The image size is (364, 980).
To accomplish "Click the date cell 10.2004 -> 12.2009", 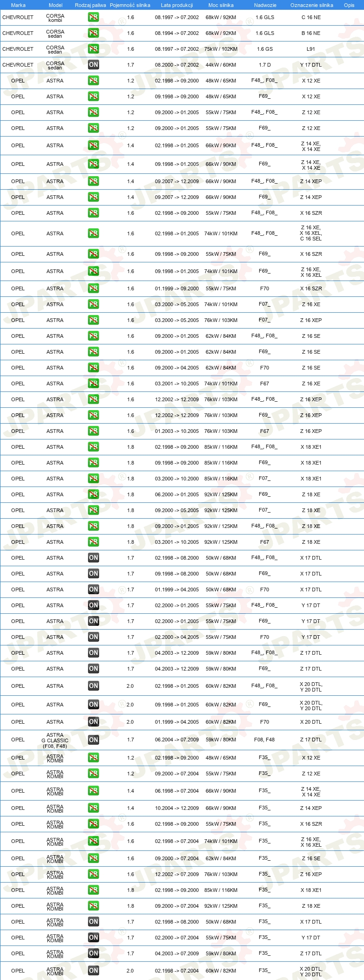I will (x=177, y=808).
